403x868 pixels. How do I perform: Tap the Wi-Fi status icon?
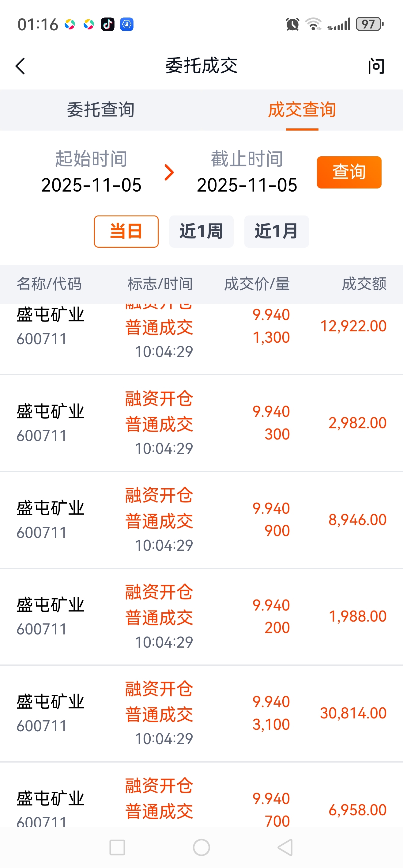pos(313,24)
